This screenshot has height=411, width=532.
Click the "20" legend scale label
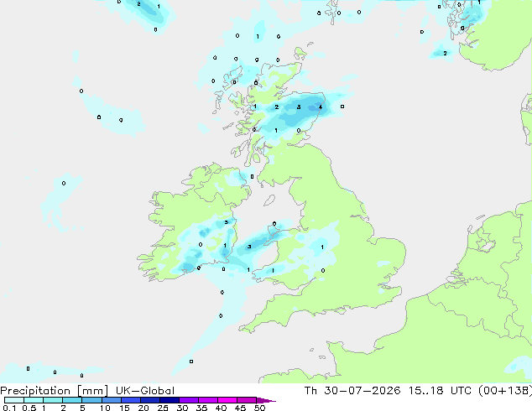[143, 408]
